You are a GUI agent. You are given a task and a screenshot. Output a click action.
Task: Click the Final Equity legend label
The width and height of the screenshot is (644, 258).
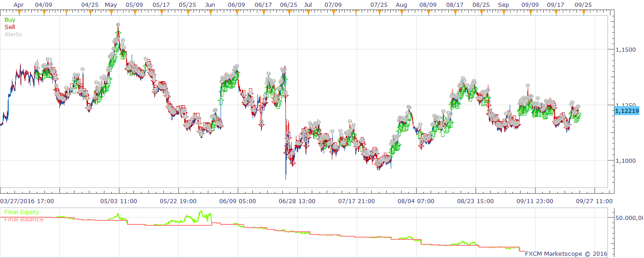[x=22, y=212]
